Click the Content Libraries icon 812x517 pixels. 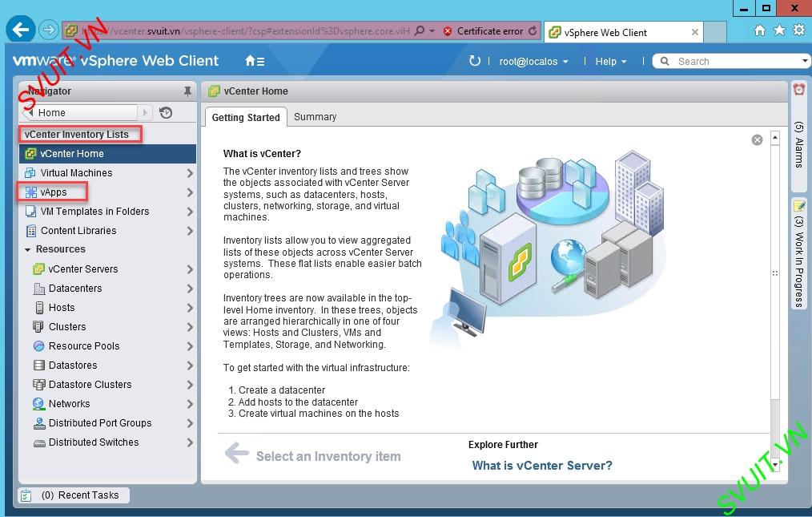[x=31, y=231]
